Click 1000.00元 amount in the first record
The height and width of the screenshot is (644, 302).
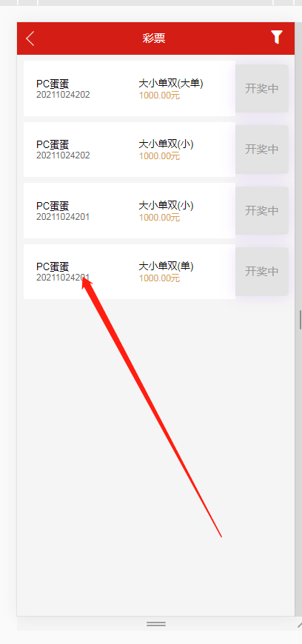159,95
